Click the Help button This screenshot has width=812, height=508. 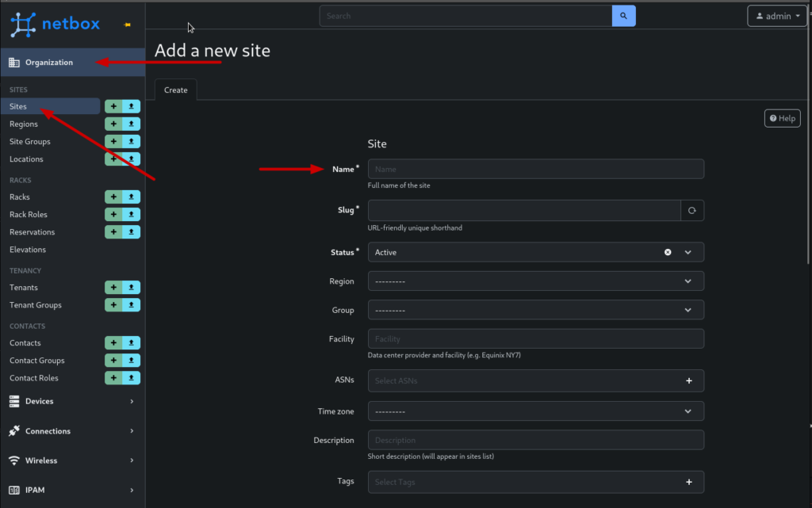[x=782, y=118]
